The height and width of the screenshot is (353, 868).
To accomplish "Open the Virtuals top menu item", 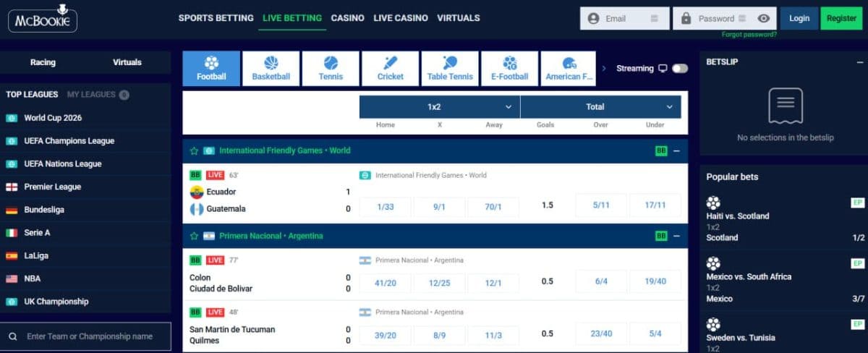I will [x=459, y=18].
